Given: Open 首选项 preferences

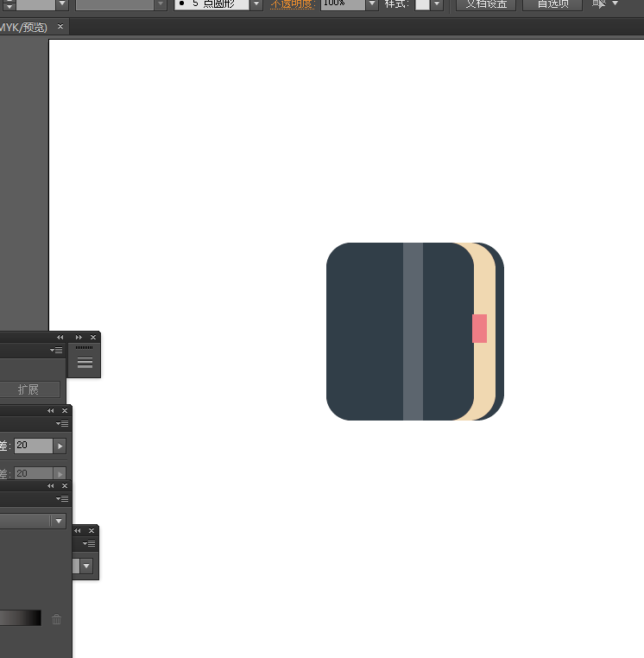Looking at the screenshot, I should point(552,4).
